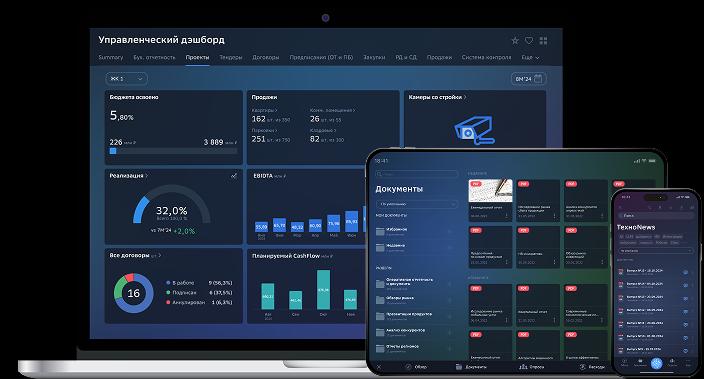Open the sort dropdown under Документы heading
Image resolution: width=704 pixels, height=379 pixels.
(417, 204)
